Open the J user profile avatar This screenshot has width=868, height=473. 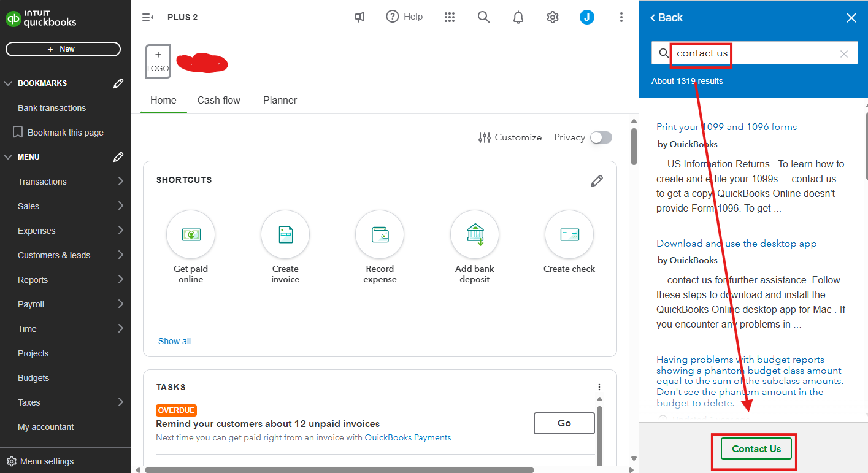[587, 17]
